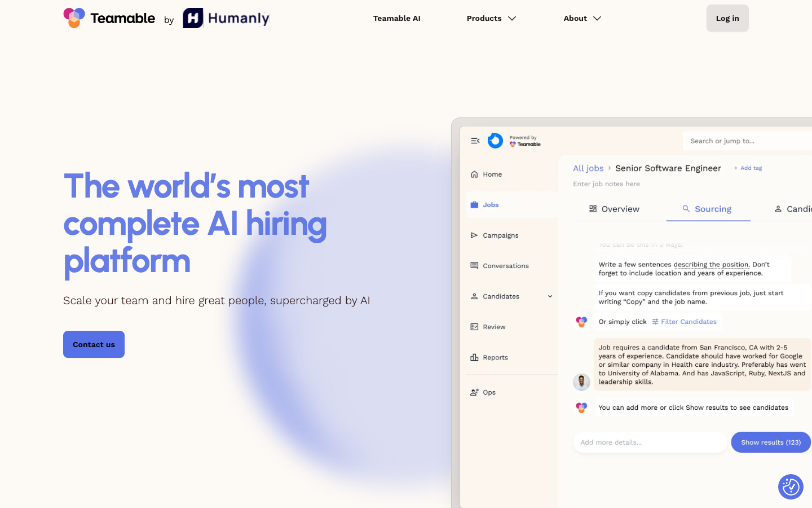Click the job requirements message bubble
This screenshot has height=508, width=812.
(702, 365)
